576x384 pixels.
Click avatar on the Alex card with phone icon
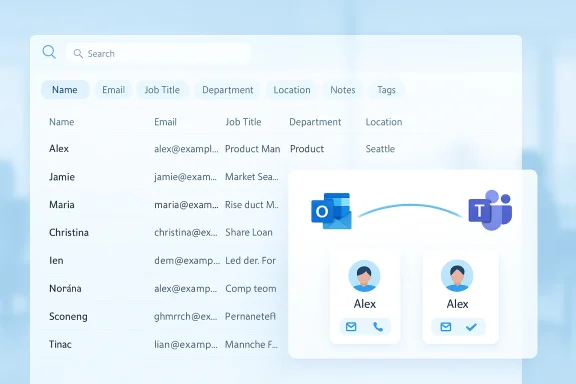364,276
